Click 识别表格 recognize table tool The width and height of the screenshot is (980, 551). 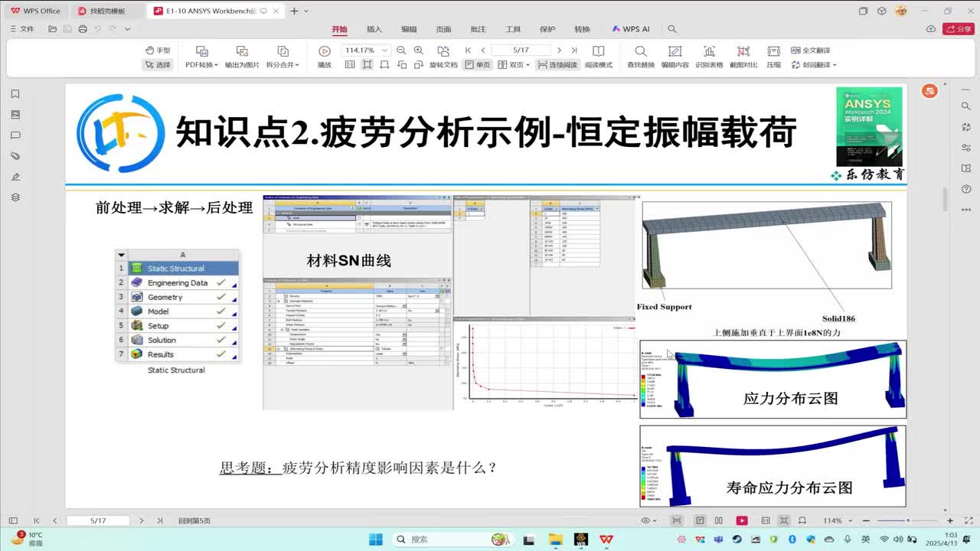tap(709, 57)
